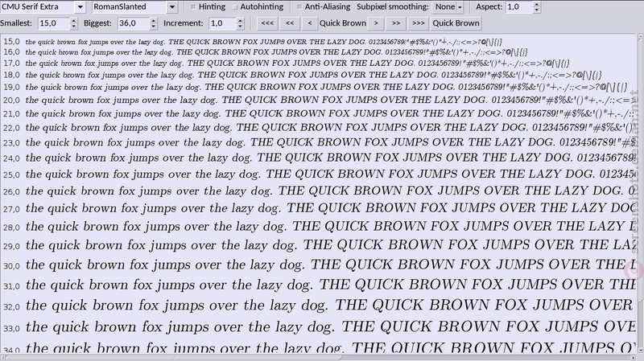This screenshot has height=361, width=644.
Task: Decrease the Biggest size with down arrow
Action: pyautogui.click(x=154, y=27)
